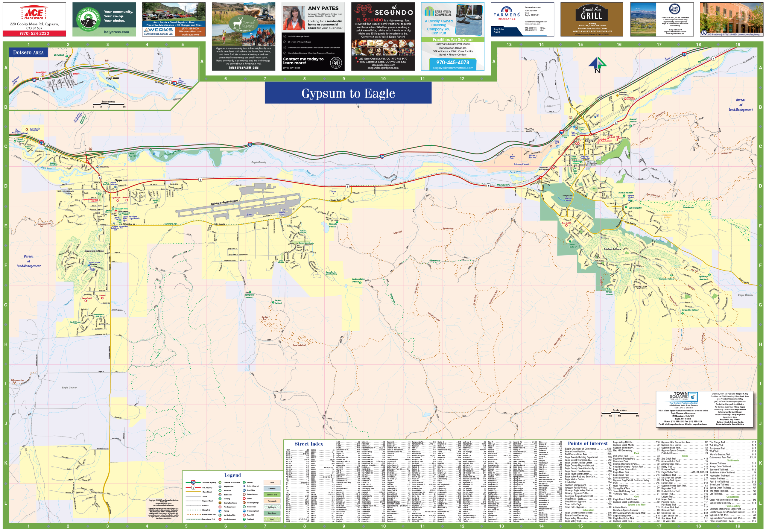
Task: Click the U.S. Highway 6 shield in the Legend
Action: coord(193,488)
